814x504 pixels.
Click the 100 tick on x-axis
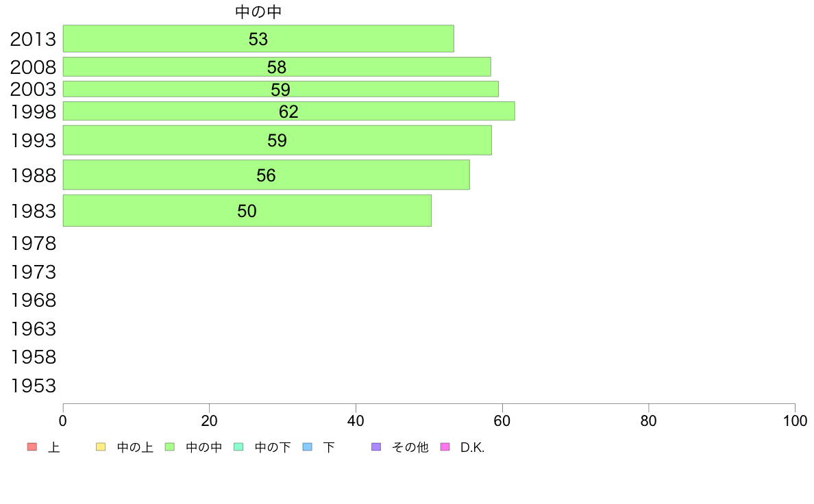click(795, 421)
